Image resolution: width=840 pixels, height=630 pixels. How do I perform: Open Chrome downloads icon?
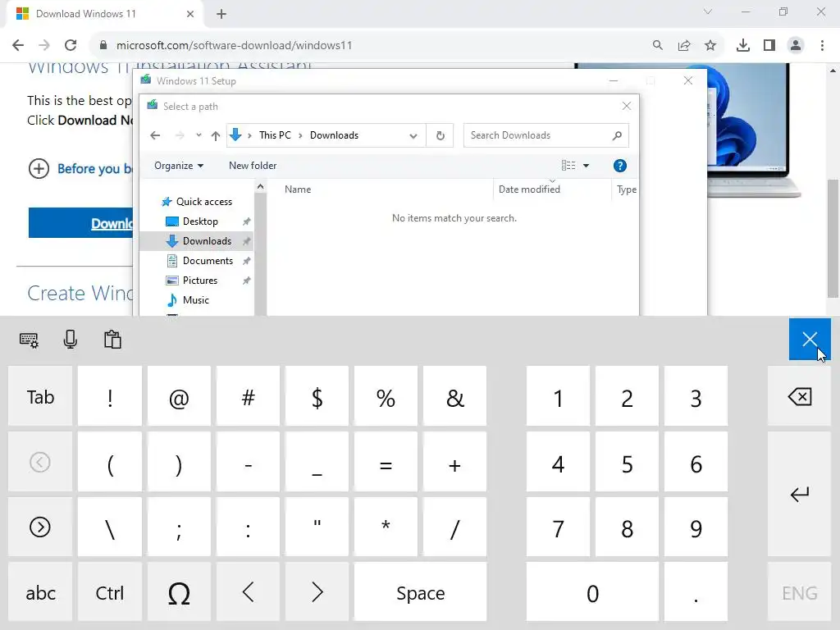pos(743,46)
